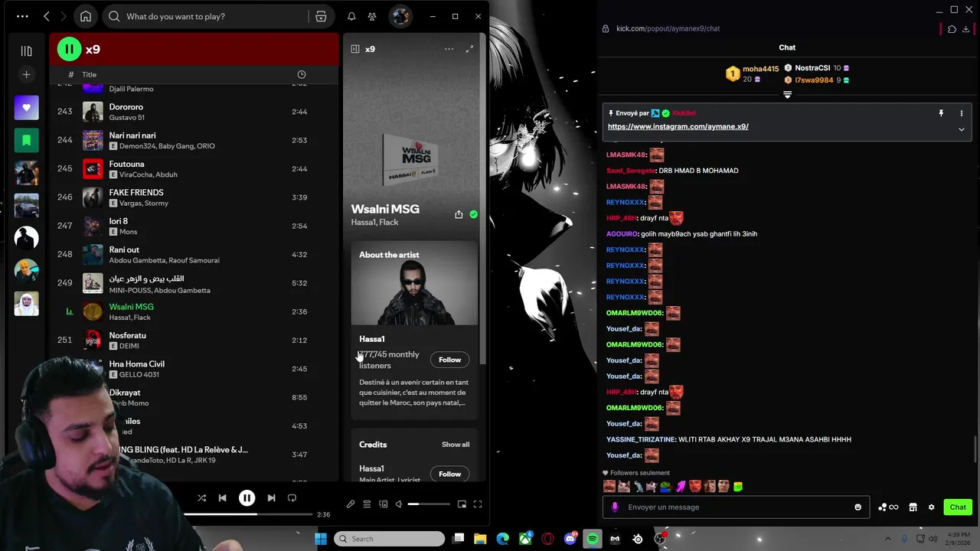The width and height of the screenshot is (980, 551).
Task: Open the emoji picker in chat input
Action: tap(857, 507)
